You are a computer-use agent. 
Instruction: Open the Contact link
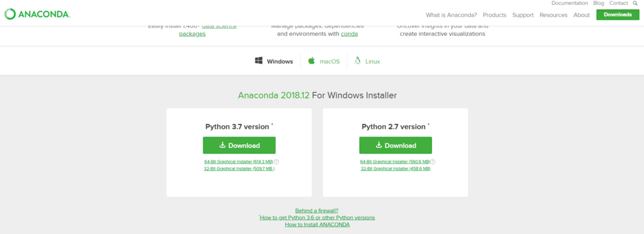619,3
